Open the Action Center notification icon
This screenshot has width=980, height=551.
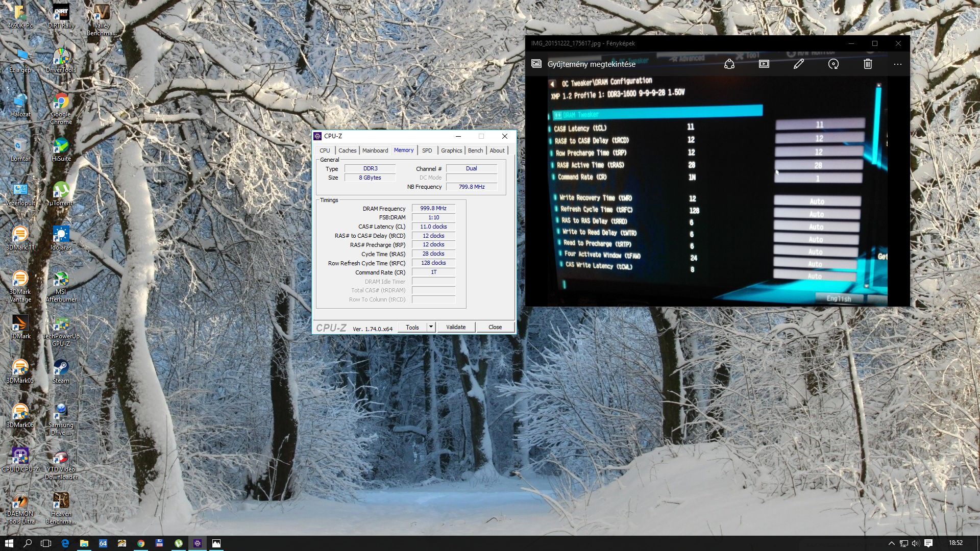[928, 543]
